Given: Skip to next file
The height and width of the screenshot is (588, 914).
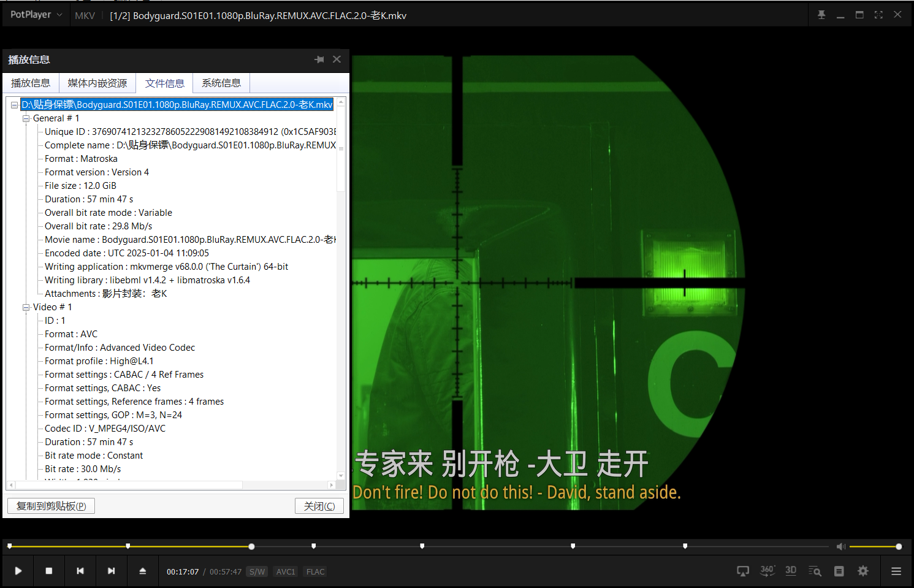Looking at the screenshot, I should point(112,571).
